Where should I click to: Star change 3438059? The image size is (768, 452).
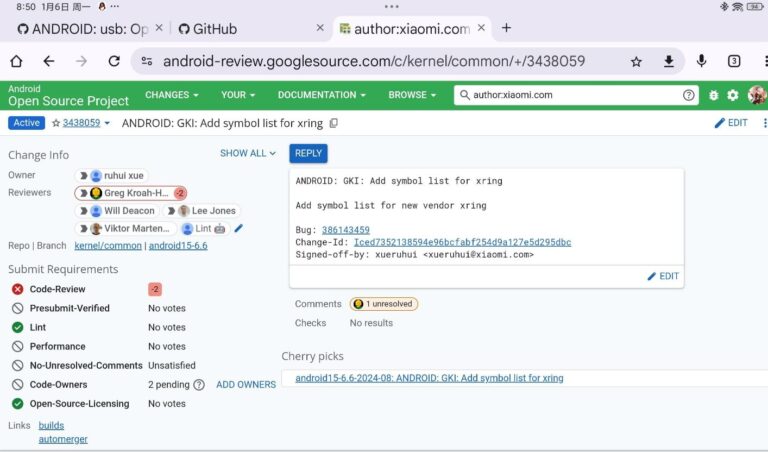point(56,123)
